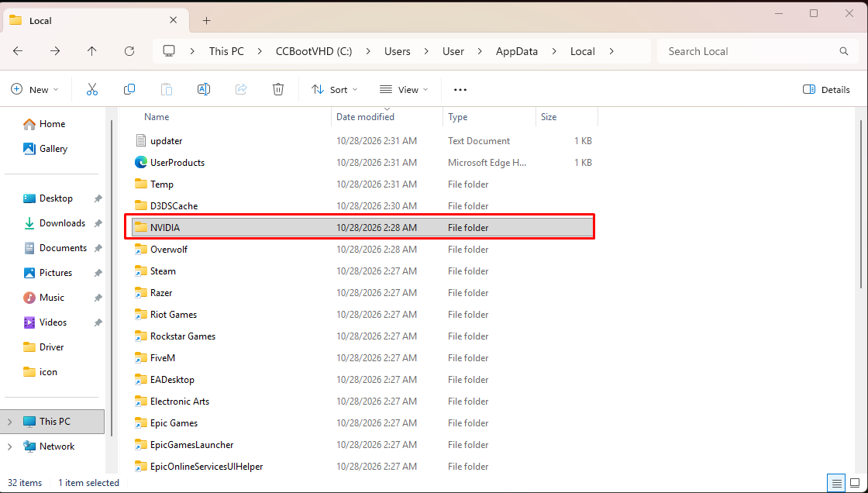Click the Back navigation arrow
Screen dimensions: 868x493
pyautogui.click(x=18, y=51)
